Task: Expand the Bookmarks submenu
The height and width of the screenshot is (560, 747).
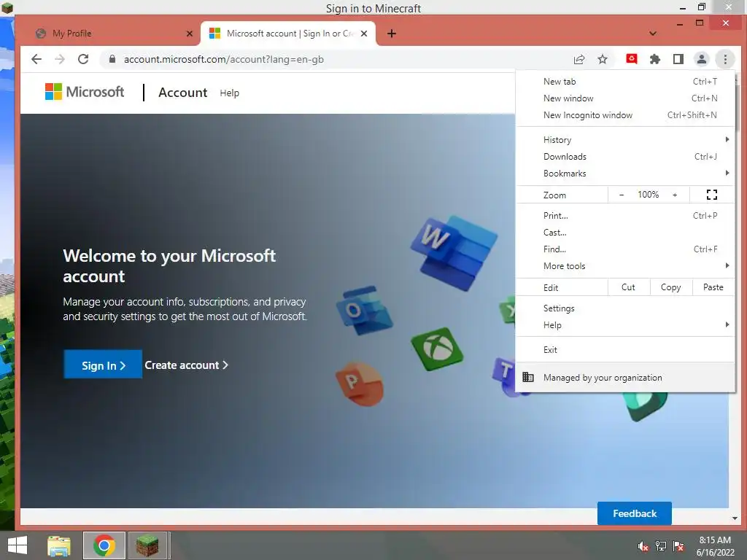Action: pos(625,174)
